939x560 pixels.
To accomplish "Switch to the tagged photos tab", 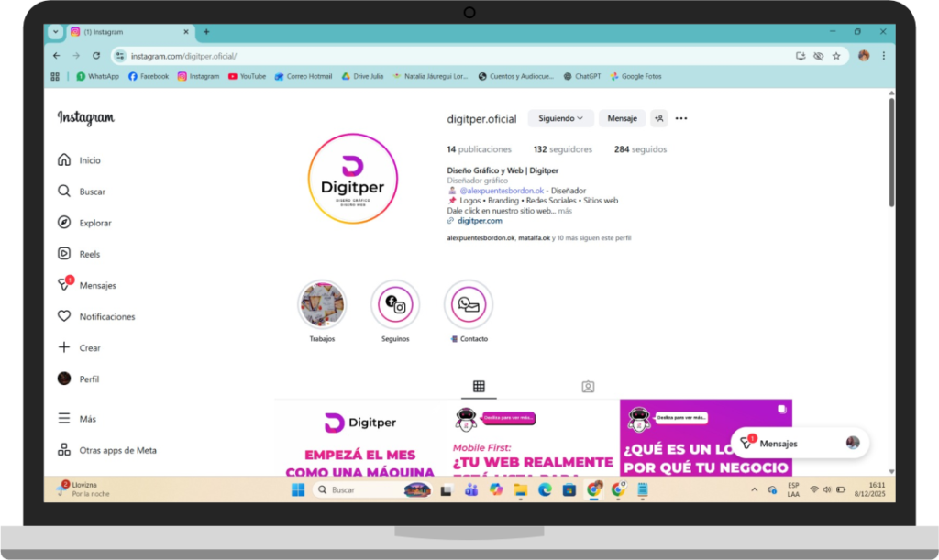I will 588,387.
